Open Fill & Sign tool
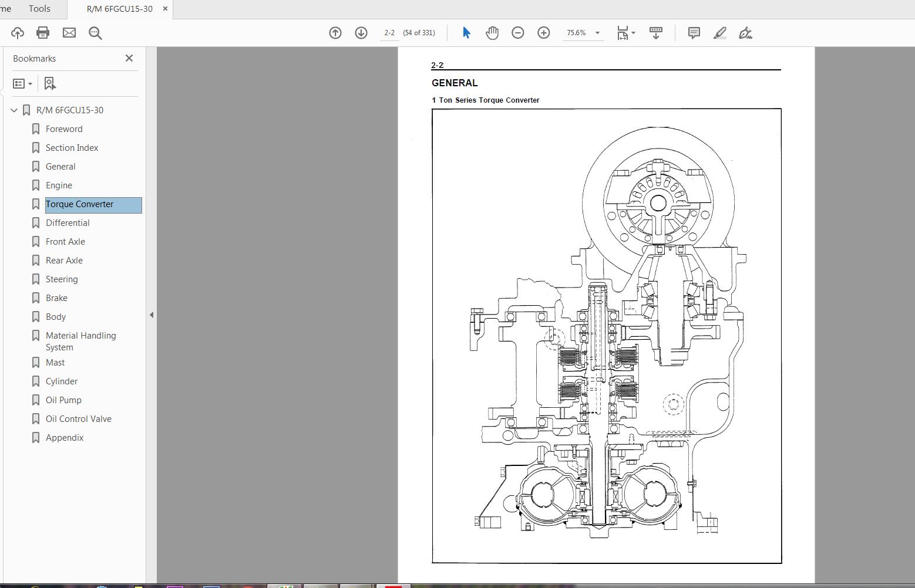Screen dimensions: 915x588 746,33
